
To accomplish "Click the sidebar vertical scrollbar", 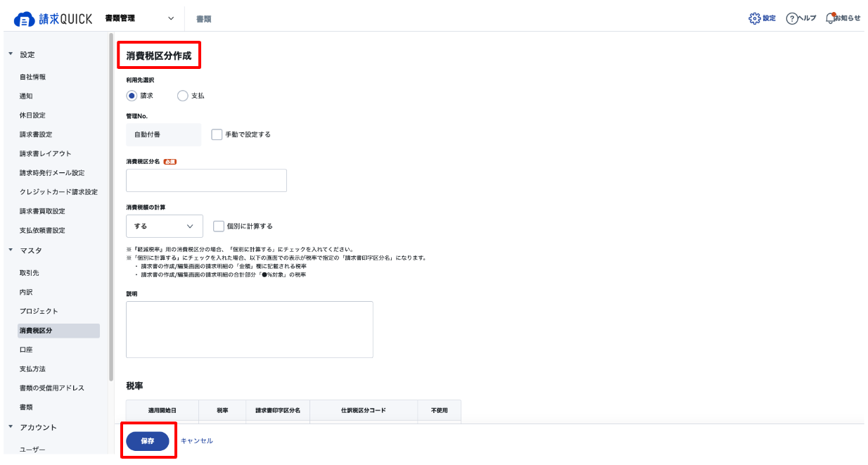I will [111, 206].
